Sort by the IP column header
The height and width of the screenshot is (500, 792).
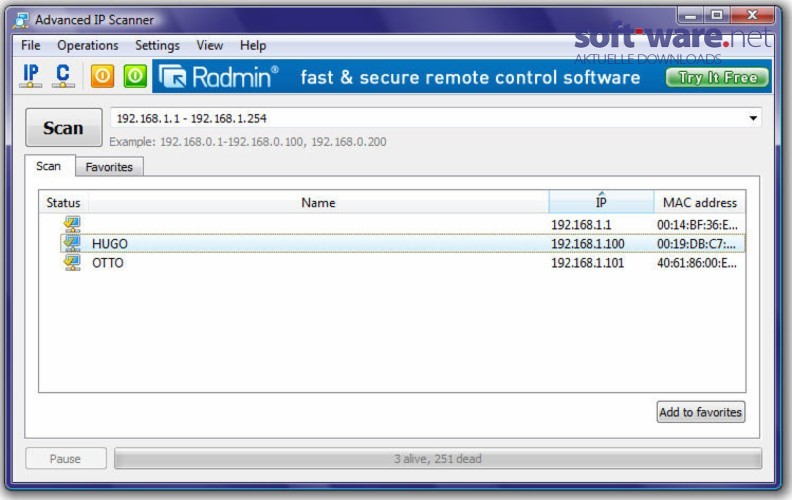coord(601,203)
